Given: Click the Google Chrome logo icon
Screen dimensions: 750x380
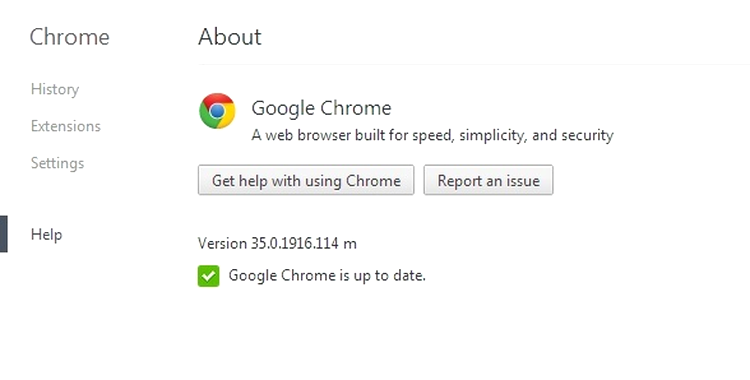Looking at the screenshot, I should click(217, 111).
